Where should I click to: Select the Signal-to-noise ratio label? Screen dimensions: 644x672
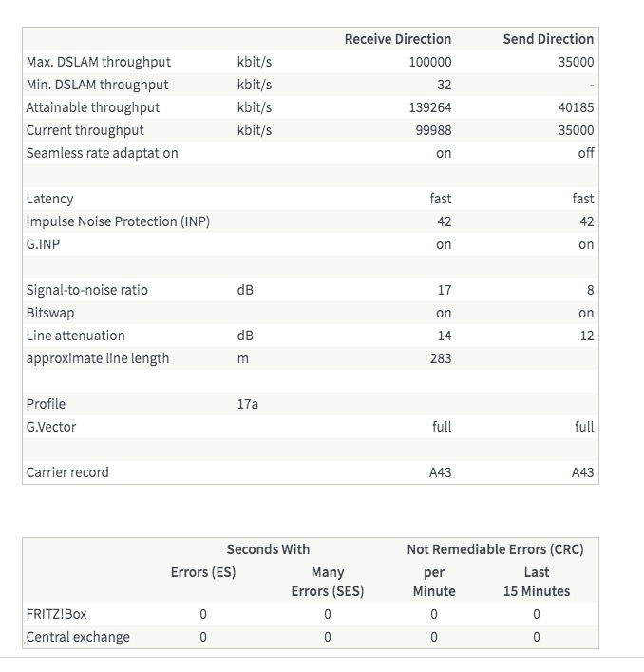[87, 290]
